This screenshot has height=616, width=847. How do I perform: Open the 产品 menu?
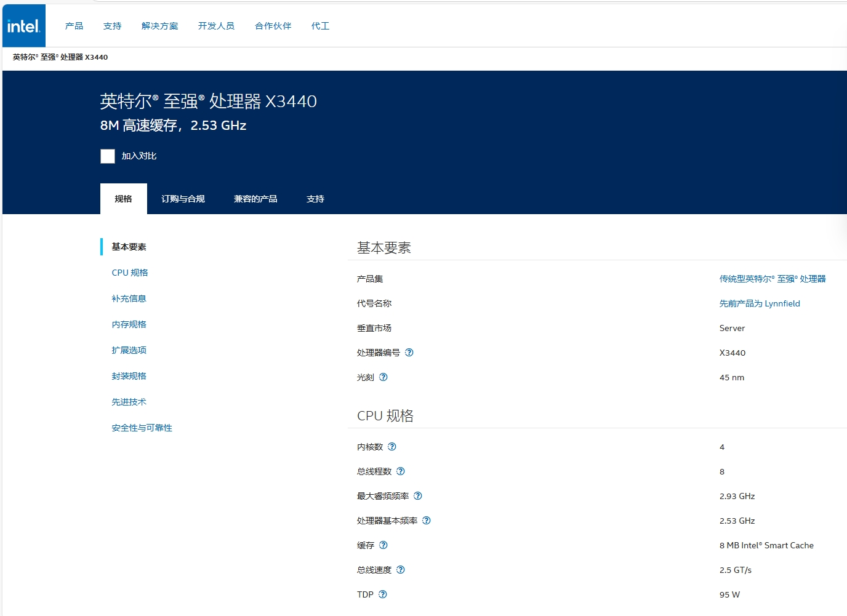click(x=74, y=26)
